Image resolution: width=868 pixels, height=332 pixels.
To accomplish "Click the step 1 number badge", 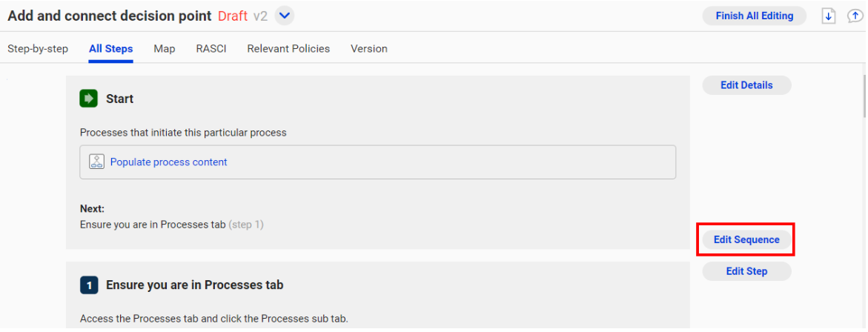I will [x=88, y=285].
